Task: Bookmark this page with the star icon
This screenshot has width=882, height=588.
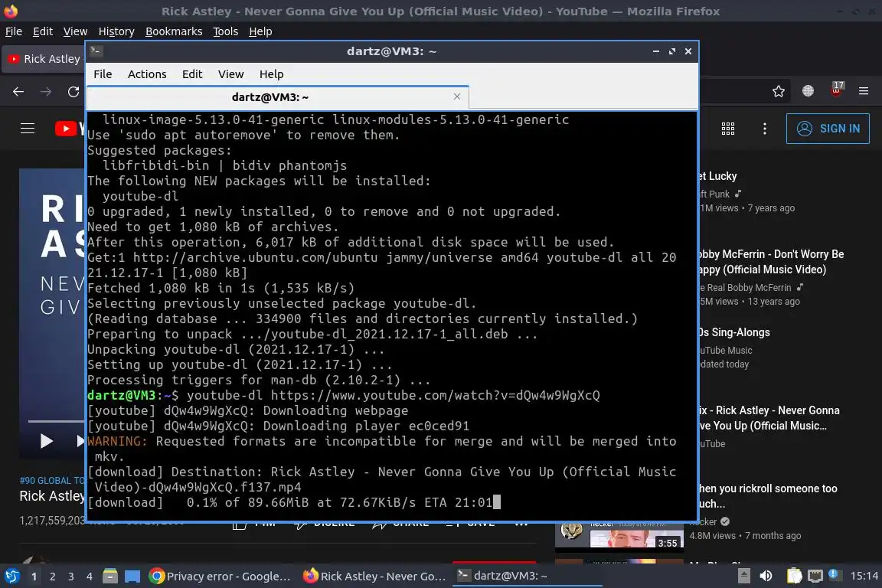Action: (779, 91)
